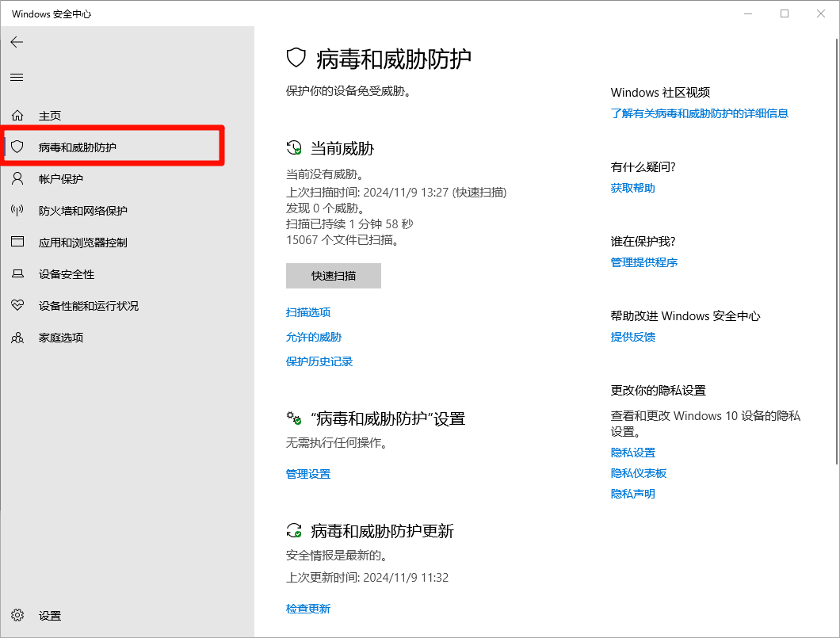Click the text 扫描已持续 1 分钟 58 秒
This screenshot has height=638, width=840.
[x=349, y=224]
